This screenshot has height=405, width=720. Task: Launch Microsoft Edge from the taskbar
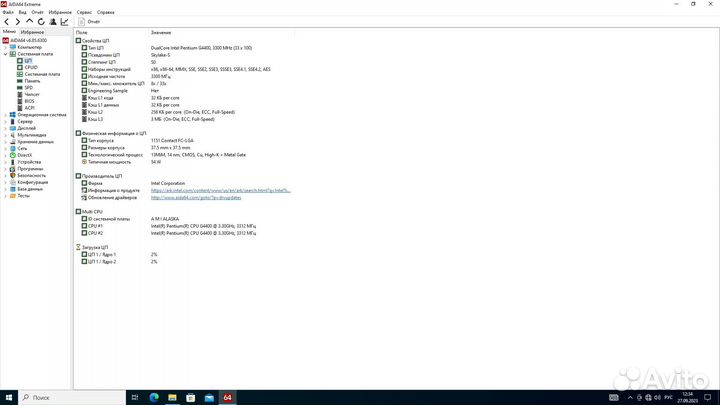pos(154,398)
